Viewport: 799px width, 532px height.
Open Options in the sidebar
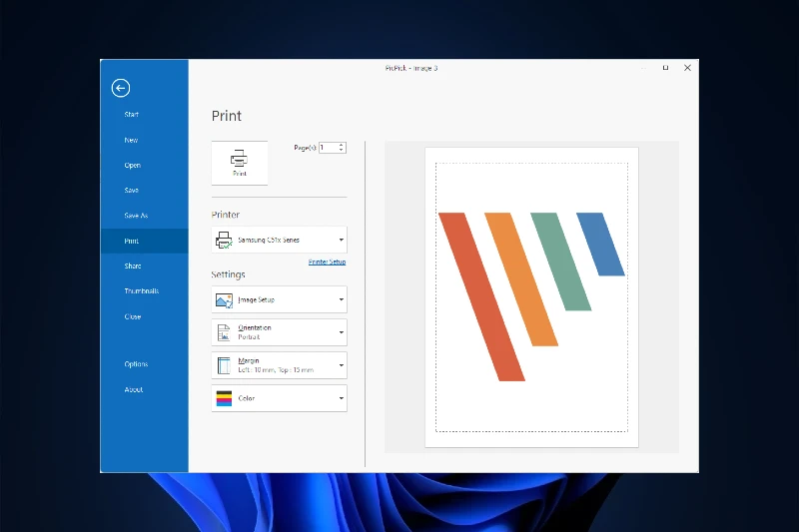[x=145, y=364]
